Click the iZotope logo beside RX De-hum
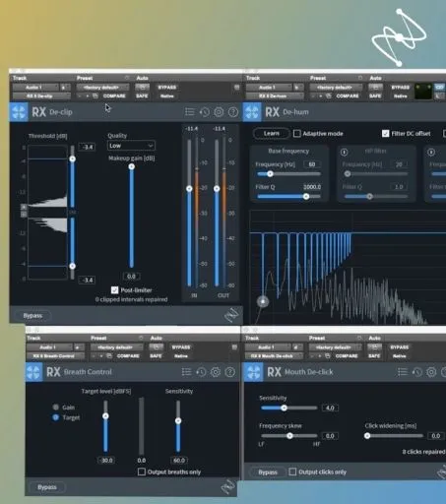The height and width of the screenshot is (504, 446). click(252, 112)
